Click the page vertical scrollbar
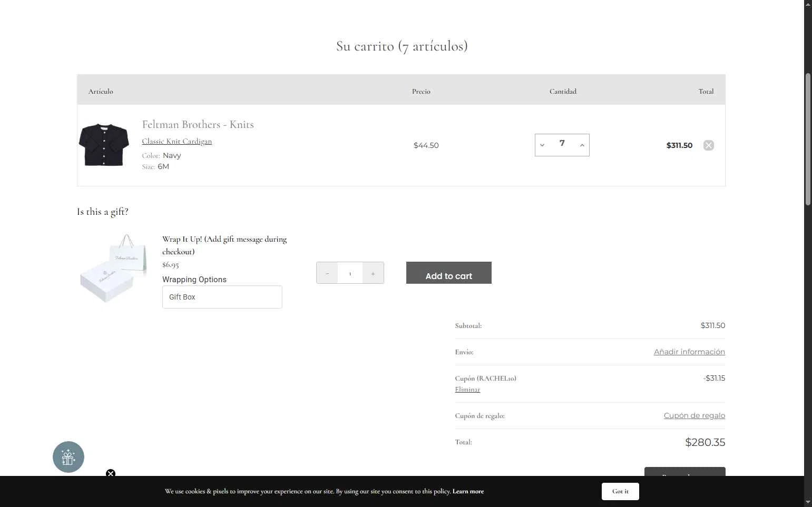Screen dimensions: 812x507 (808, 140)
